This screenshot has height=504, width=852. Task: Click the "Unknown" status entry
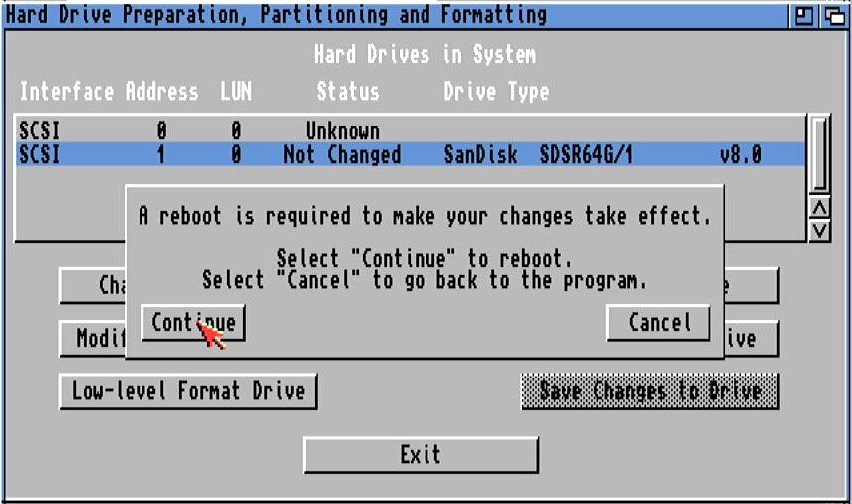pyautogui.click(x=341, y=130)
